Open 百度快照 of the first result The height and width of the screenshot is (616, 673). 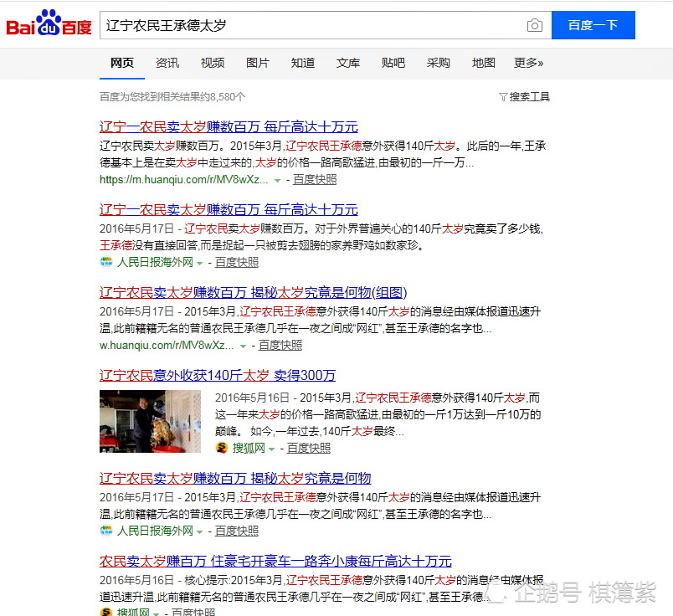point(315,179)
